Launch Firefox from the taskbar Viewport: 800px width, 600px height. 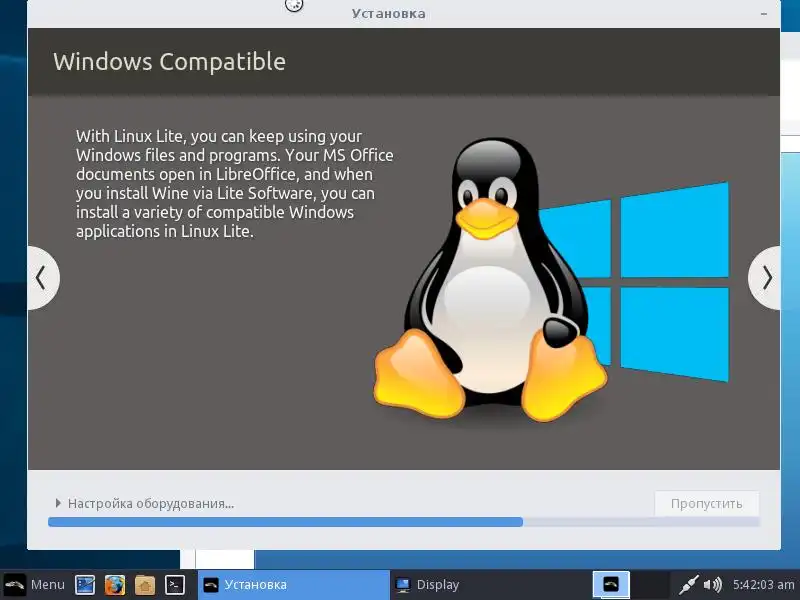(x=115, y=585)
